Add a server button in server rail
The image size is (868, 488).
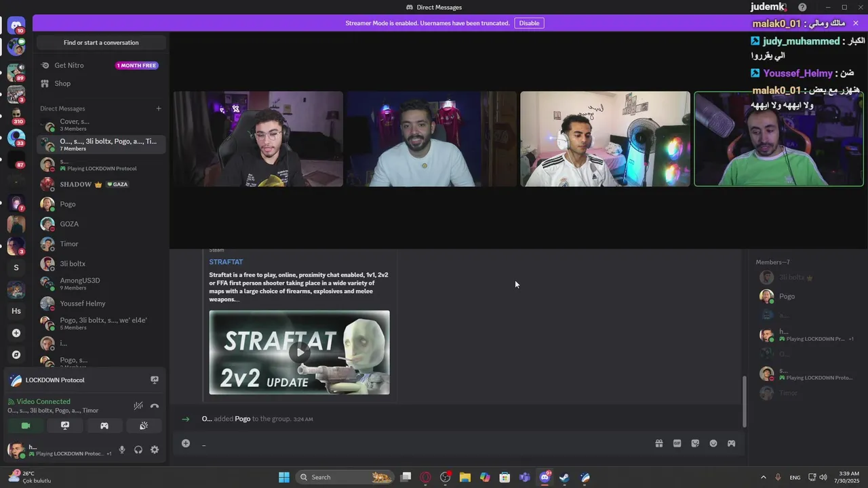pos(16,333)
